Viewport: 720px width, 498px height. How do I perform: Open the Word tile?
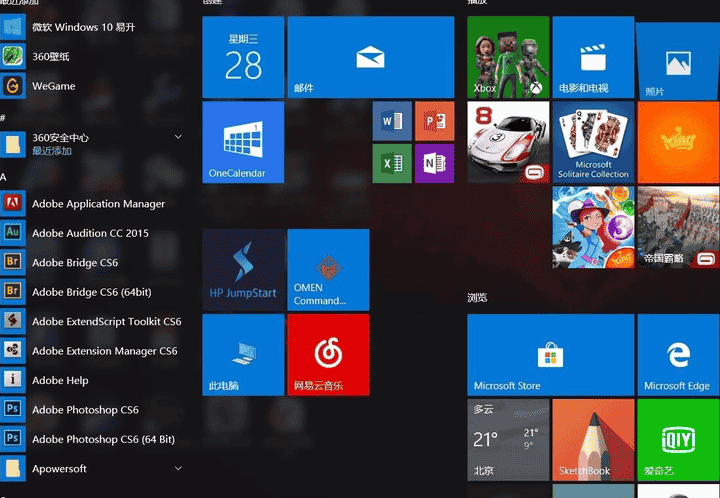pos(392,121)
